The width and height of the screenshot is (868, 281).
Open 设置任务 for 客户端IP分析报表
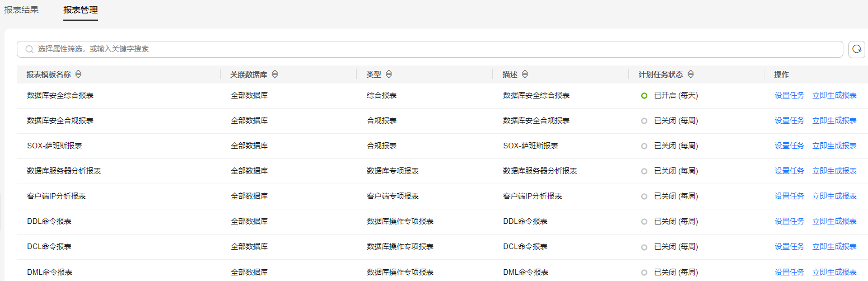790,196
